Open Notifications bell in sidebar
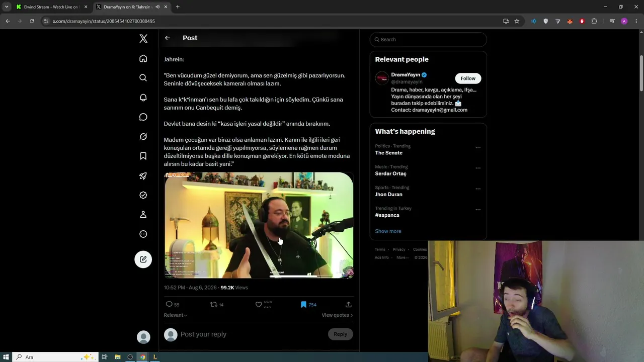 (x=143, y=98)
